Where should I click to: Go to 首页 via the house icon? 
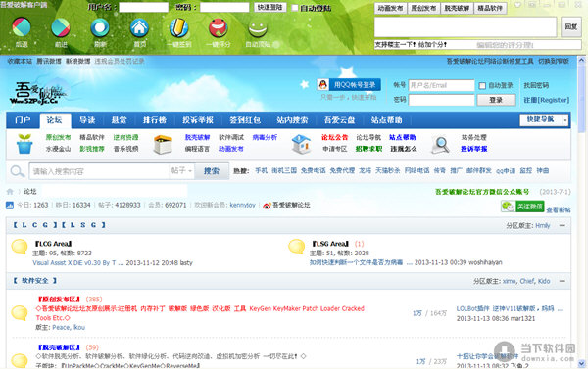(139, 27)
